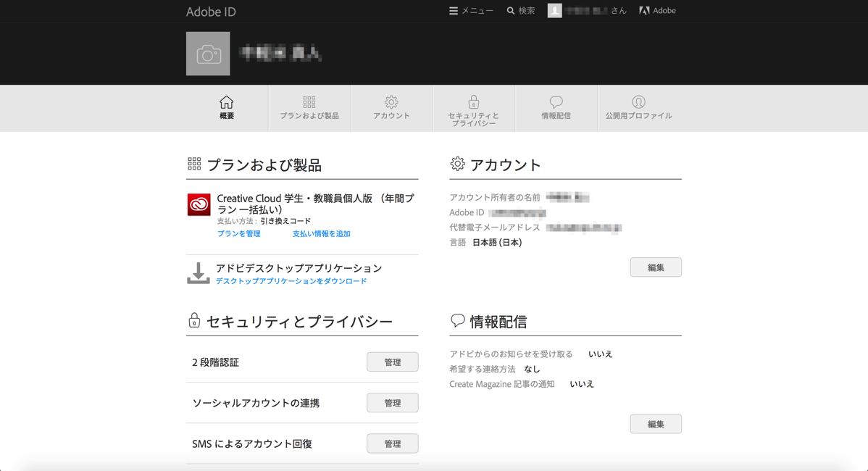This screenshot has height=471, width=868.
Task: Click アドビデスクトップアプリケーション title text
Action: (299, 268)
